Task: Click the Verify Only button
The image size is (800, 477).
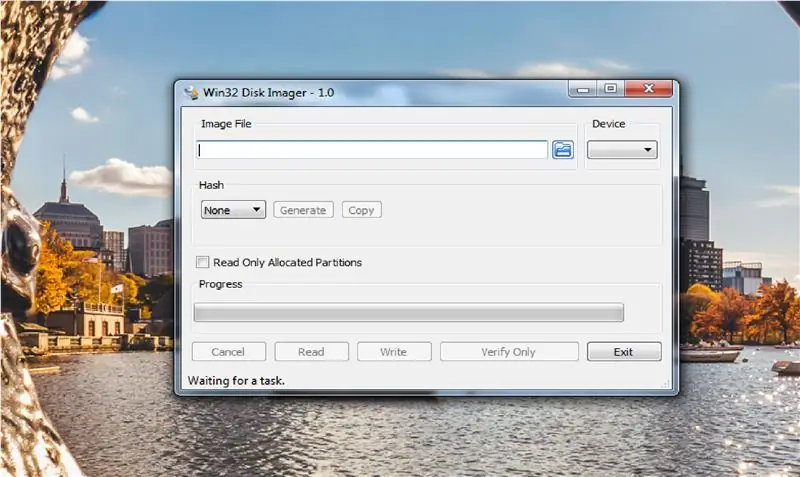Action: point(509,352)
